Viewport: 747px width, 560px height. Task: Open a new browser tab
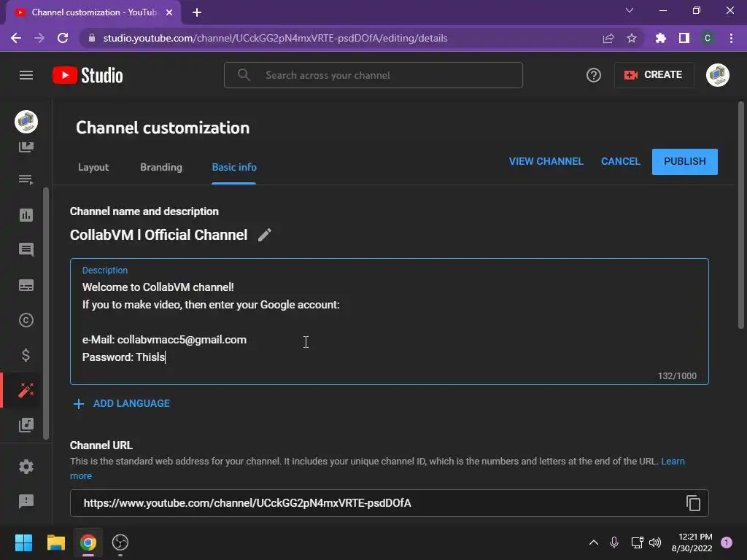pos(197,12)
